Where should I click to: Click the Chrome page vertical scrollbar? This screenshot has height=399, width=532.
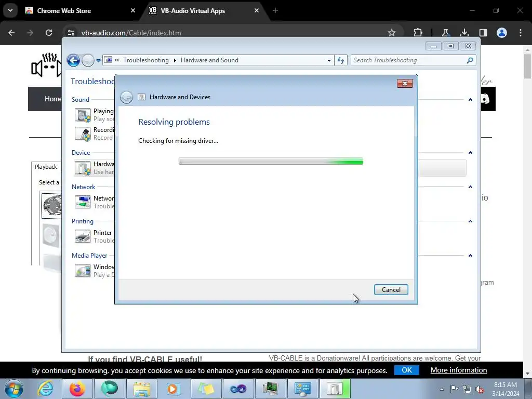(527, 66)
